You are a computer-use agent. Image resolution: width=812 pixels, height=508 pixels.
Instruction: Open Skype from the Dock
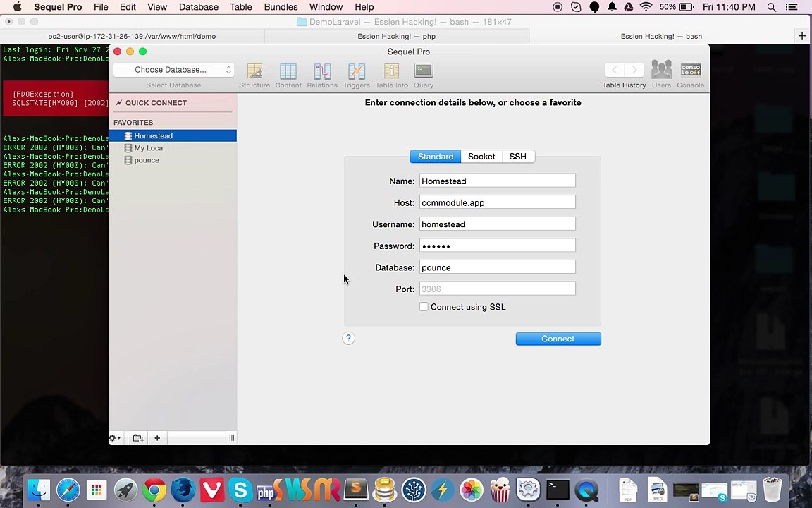pos(240,490)
